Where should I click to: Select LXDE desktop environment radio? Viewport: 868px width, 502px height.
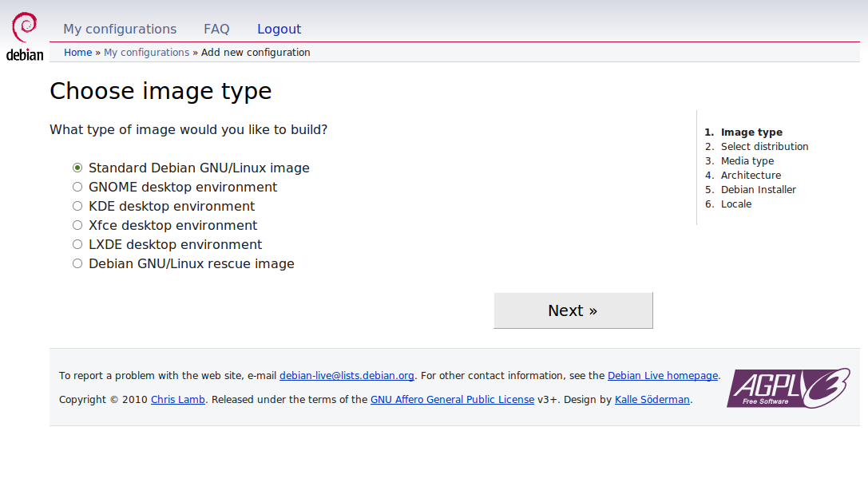coord(77,244)
